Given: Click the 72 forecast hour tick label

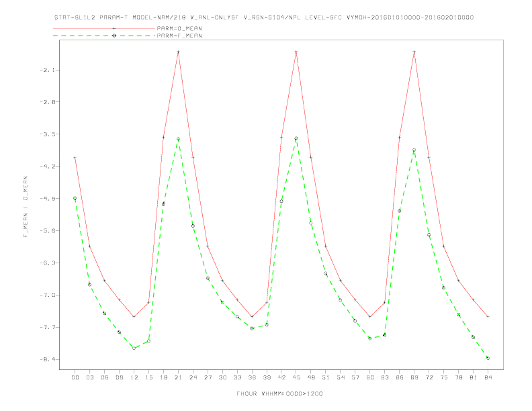Looking at the screenshot, I should click(x=429, y=377).
